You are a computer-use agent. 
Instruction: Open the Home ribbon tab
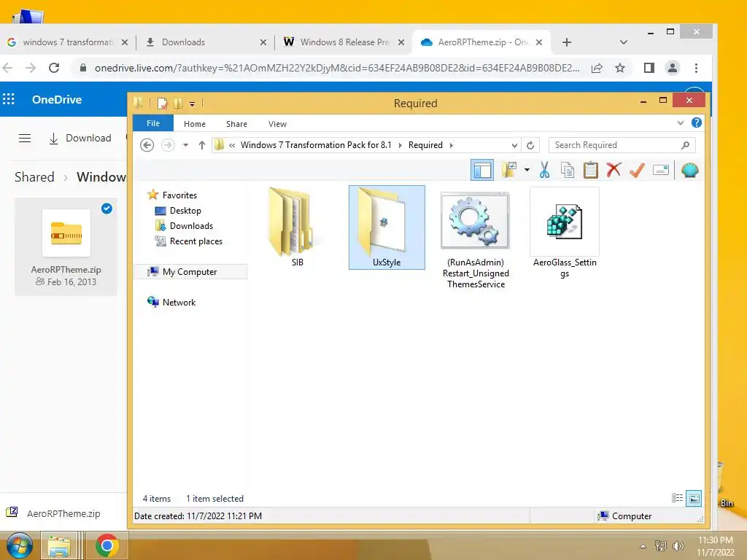[x=194, y=124]
